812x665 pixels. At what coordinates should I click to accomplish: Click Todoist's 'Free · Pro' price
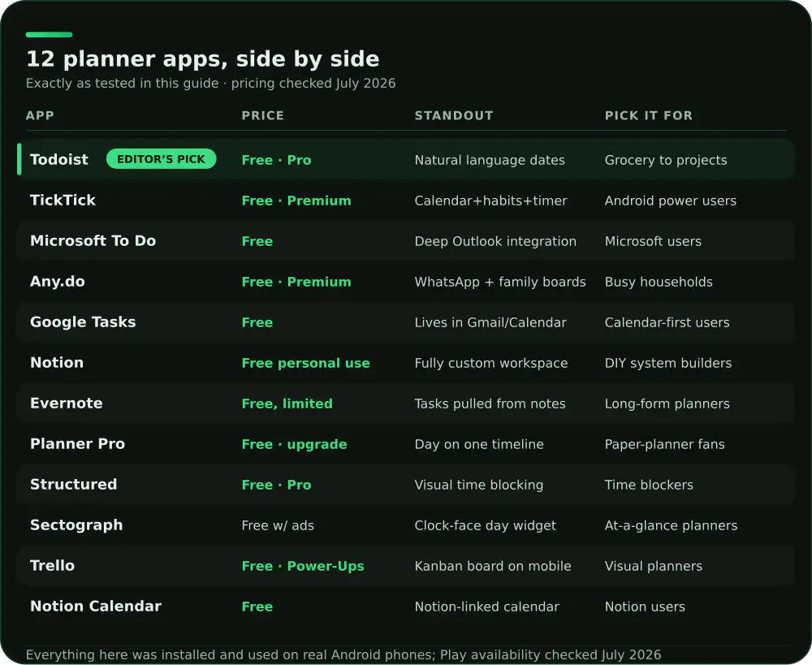[x=277, y=160]
